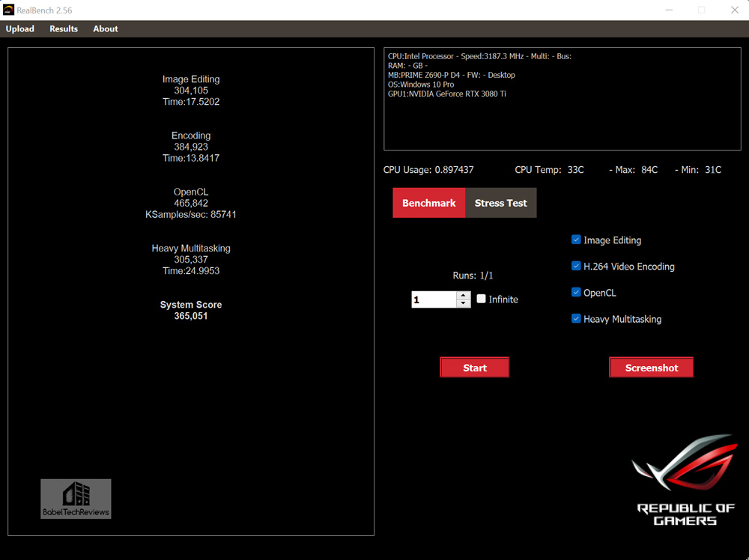Close the RealBench window

pos(735,10)
